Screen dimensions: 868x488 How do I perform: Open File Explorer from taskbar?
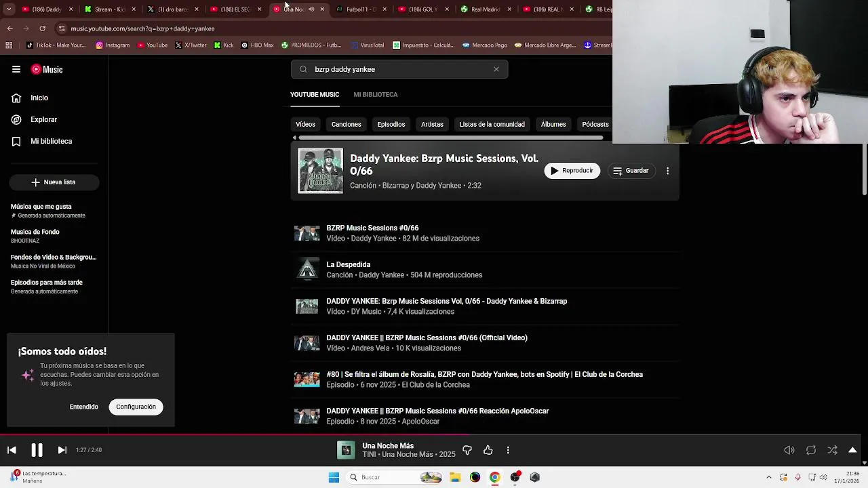455,477
